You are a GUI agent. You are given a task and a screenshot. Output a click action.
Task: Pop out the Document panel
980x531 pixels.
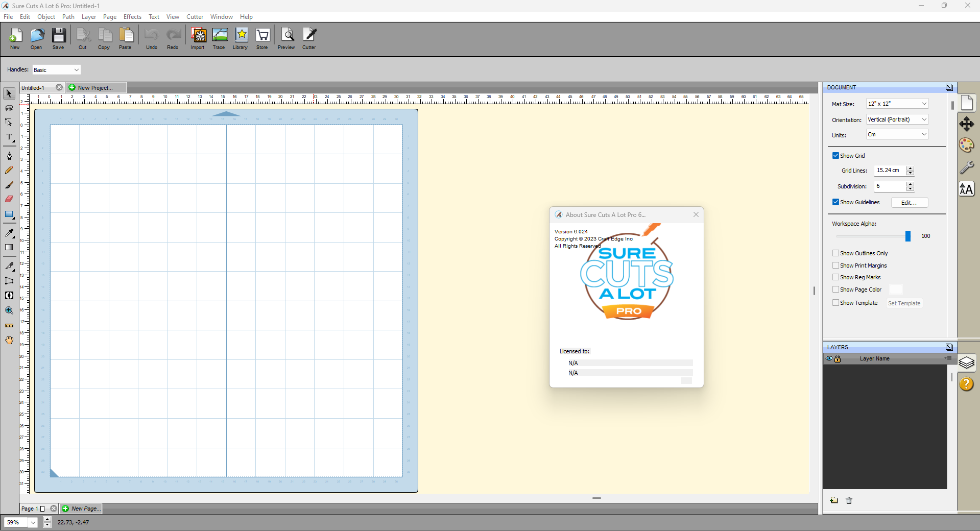[949, 87]
